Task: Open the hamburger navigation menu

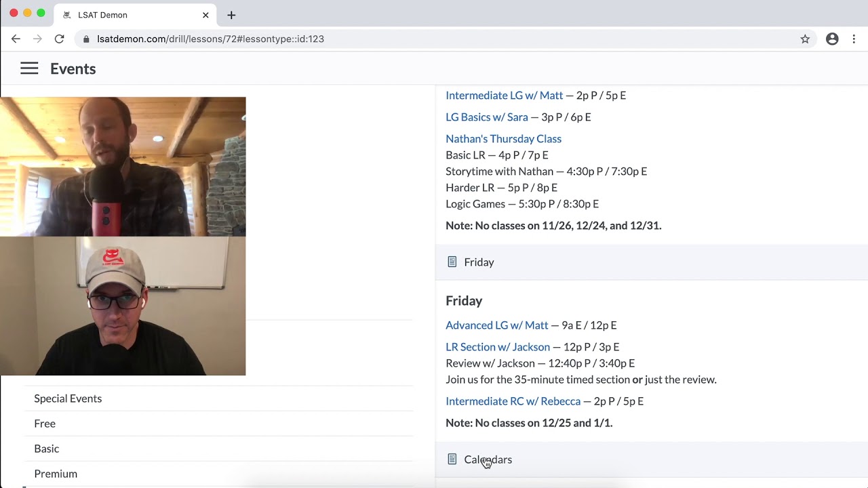Action: (29, 68)
